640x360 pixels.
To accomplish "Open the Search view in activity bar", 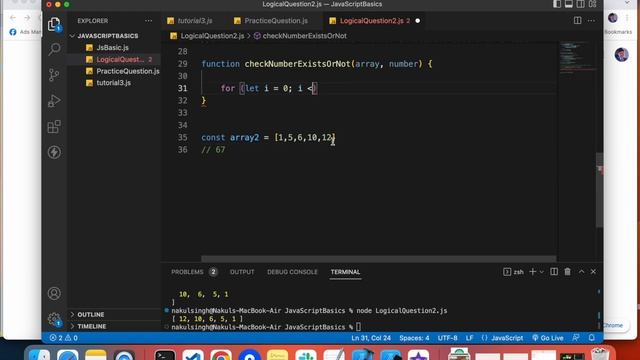I will 54,49.
